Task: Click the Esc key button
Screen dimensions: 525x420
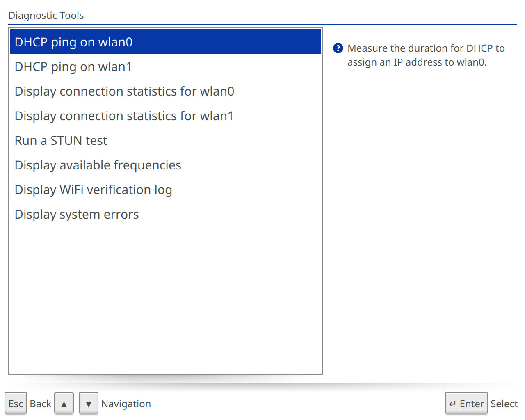Action: pyautogui.click(x=16, y=404)
